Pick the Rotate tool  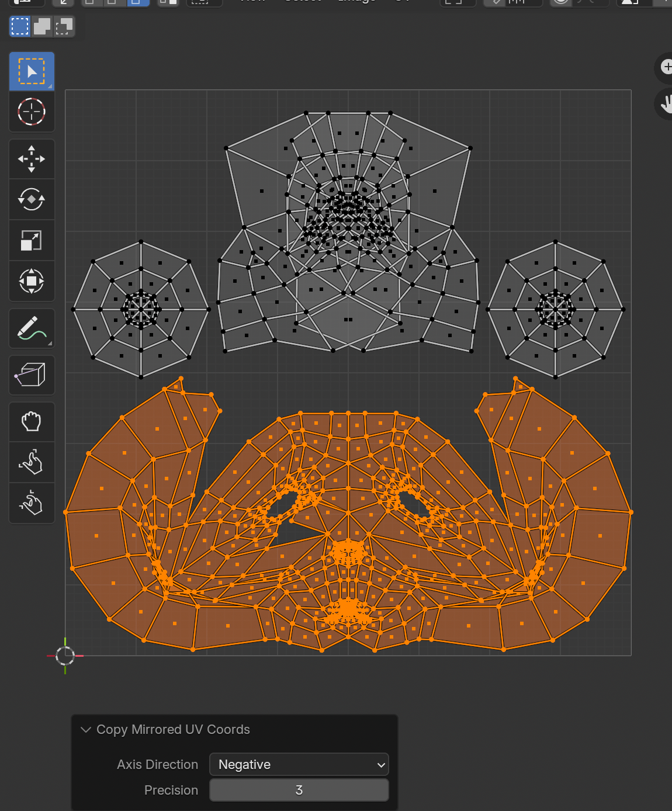point(32,200)
